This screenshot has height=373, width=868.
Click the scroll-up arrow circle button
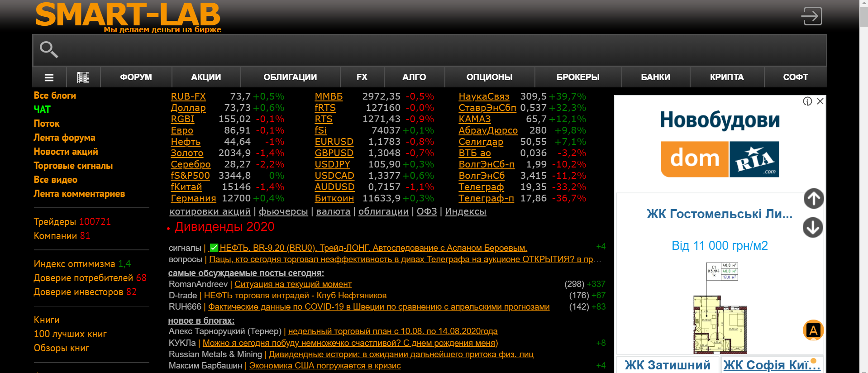(813, 198)
